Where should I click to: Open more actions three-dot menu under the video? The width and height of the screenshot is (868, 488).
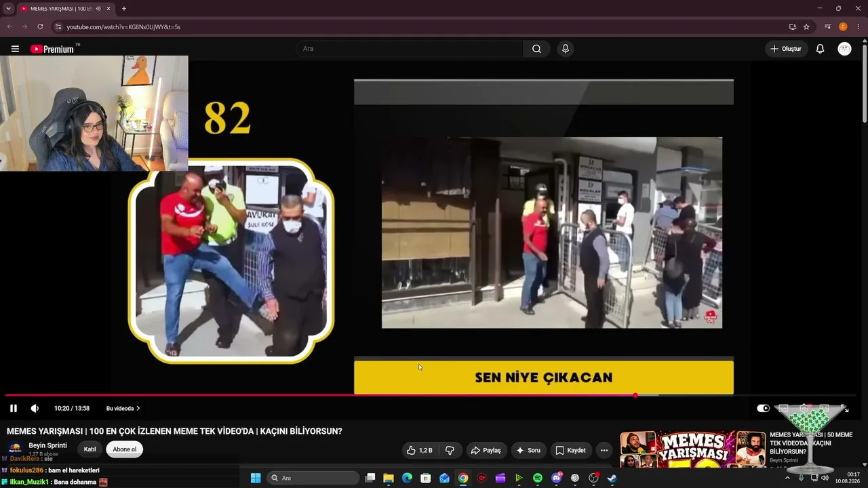click(604, 450)
